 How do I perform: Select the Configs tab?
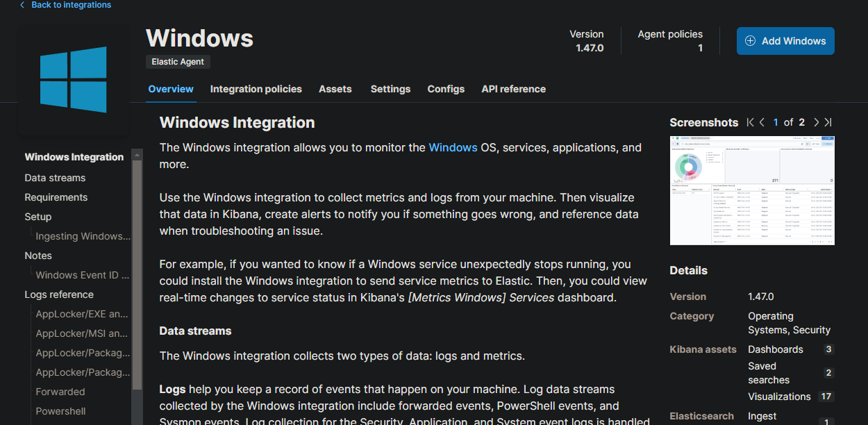click(446, 89)
